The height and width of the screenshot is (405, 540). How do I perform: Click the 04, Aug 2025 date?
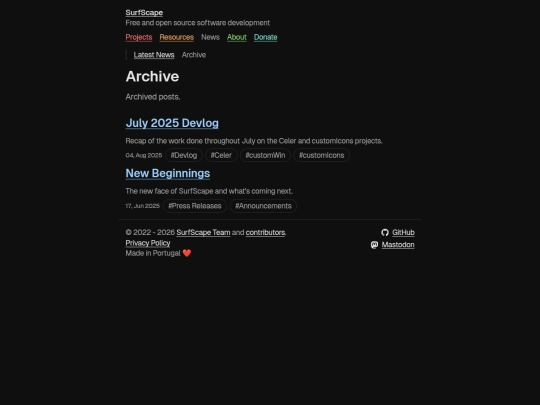click(x=144, y=155)
